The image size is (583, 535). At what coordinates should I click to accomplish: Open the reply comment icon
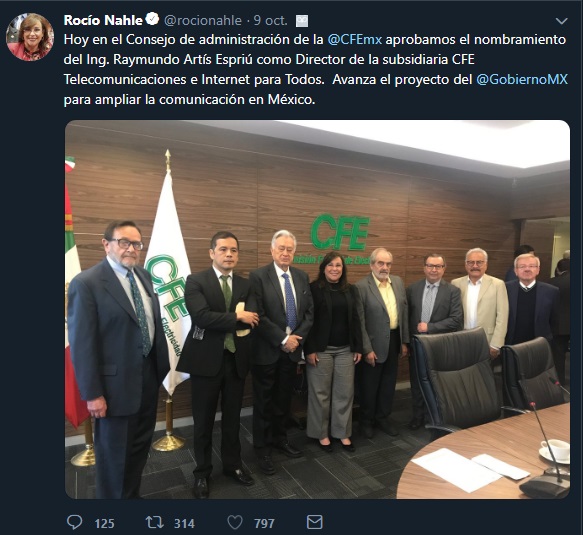pyautogui.click(x=74, y=522)
